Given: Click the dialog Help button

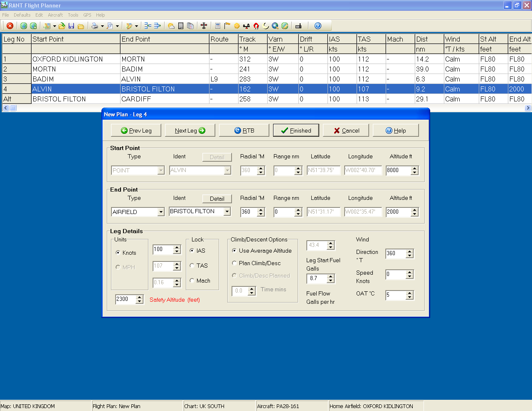Looking at the screenshot, I should click(396, 130).
